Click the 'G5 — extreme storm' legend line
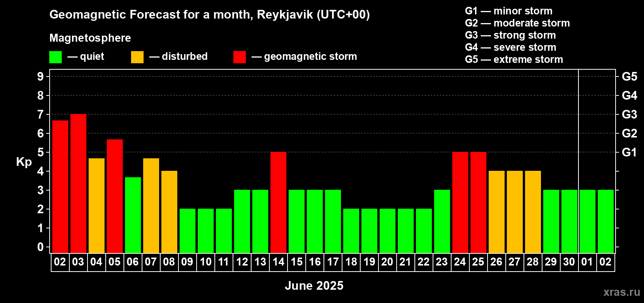 click(x=514, y=59)
